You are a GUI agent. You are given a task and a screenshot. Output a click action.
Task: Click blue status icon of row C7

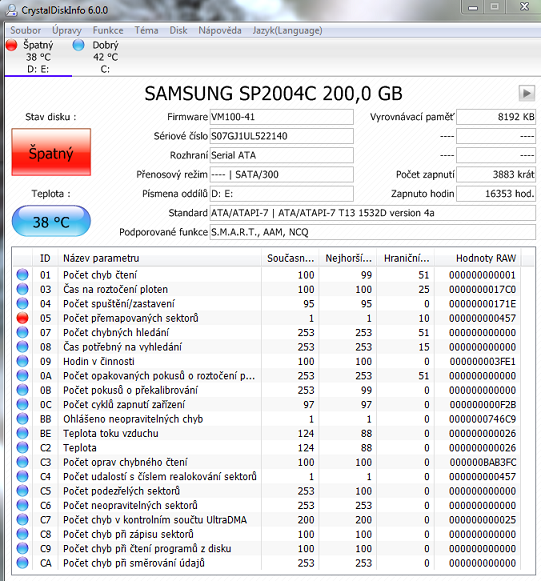(x=23, y=520)
